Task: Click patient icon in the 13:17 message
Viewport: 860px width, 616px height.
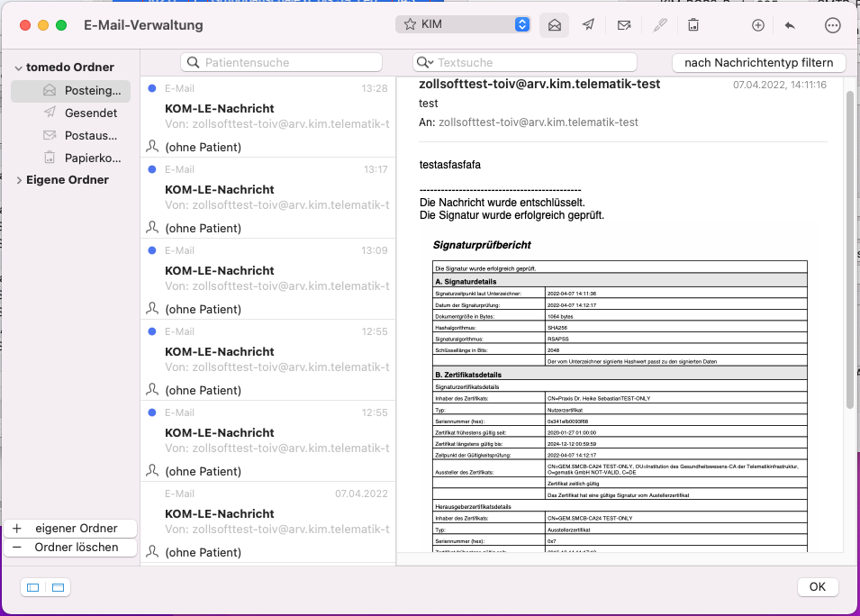Action: [152, 228]
